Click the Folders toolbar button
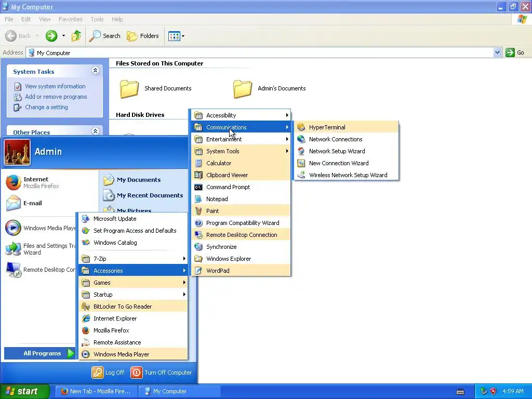 click(142, 36)
